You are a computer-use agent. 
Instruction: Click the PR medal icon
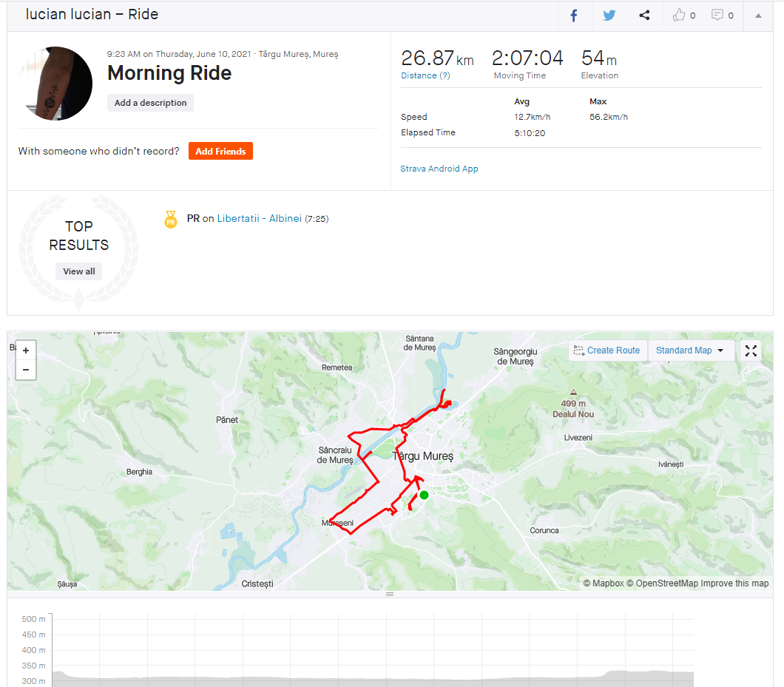click(171, 220)
